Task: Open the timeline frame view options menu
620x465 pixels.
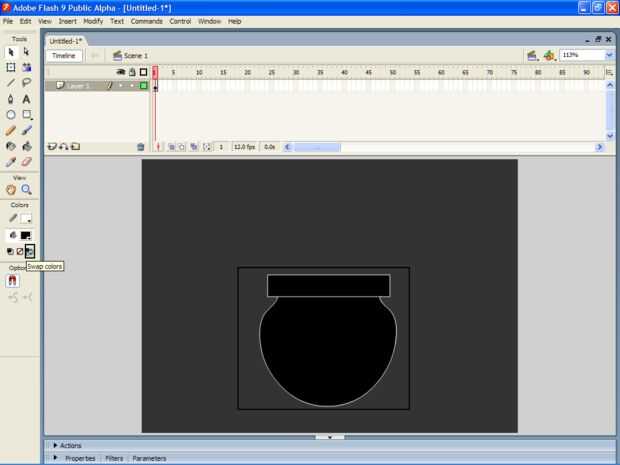Action: 609,72
